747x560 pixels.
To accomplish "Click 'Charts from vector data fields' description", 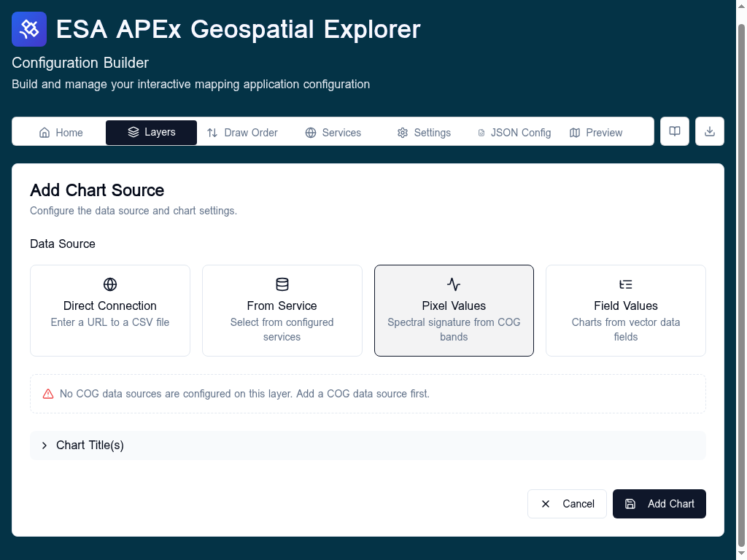I will (625, 330).
